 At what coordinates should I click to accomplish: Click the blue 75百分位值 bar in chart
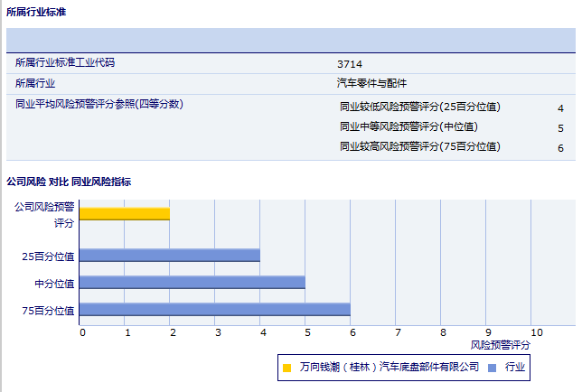(x=215, y=310)
